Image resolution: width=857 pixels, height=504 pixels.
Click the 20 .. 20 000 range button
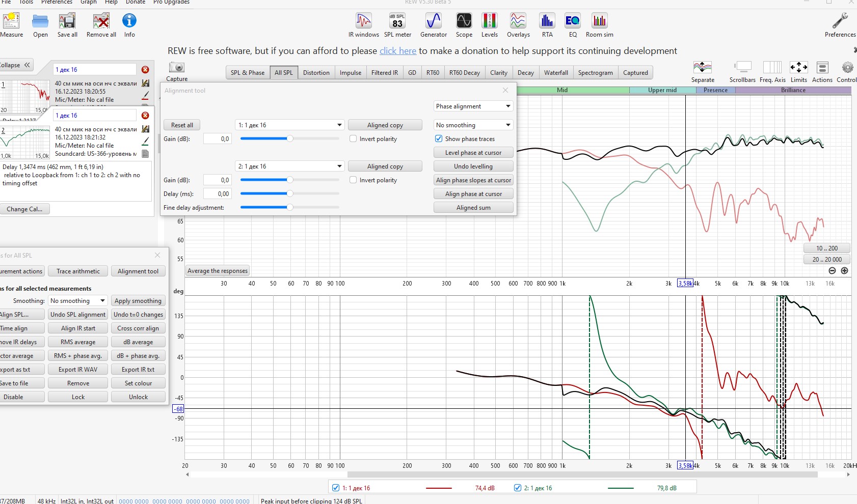pos(827,260)
